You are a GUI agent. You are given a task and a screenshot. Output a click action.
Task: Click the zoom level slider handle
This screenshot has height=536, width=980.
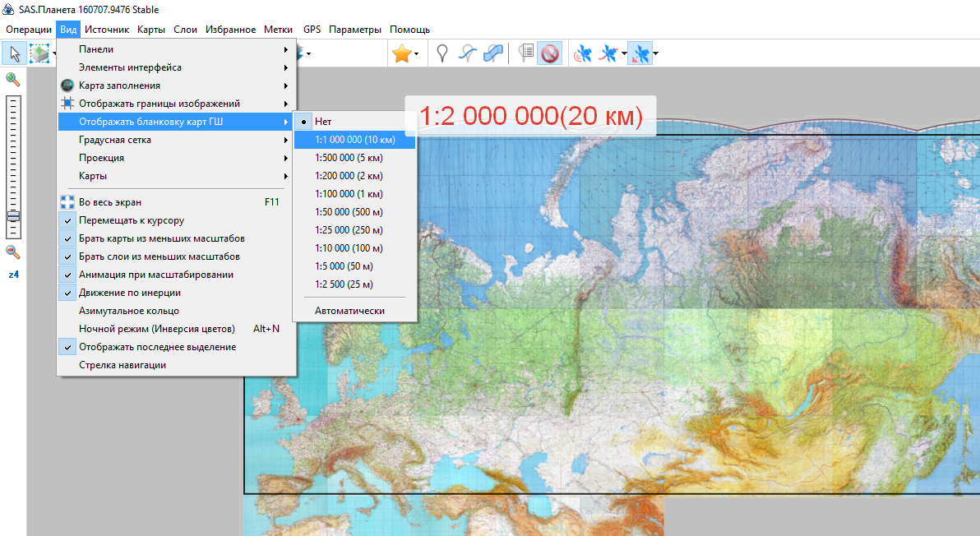coord(13,217)
